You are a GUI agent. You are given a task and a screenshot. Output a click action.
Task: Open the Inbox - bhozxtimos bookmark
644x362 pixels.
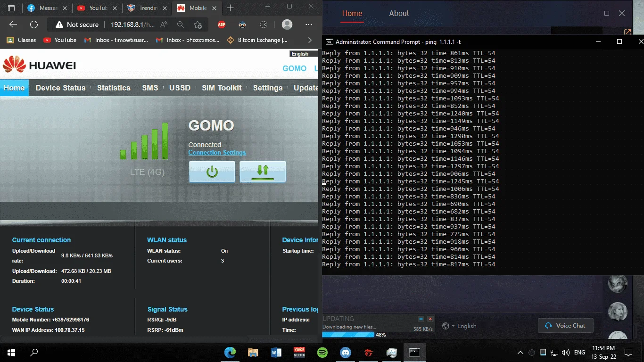coord(188,40)
